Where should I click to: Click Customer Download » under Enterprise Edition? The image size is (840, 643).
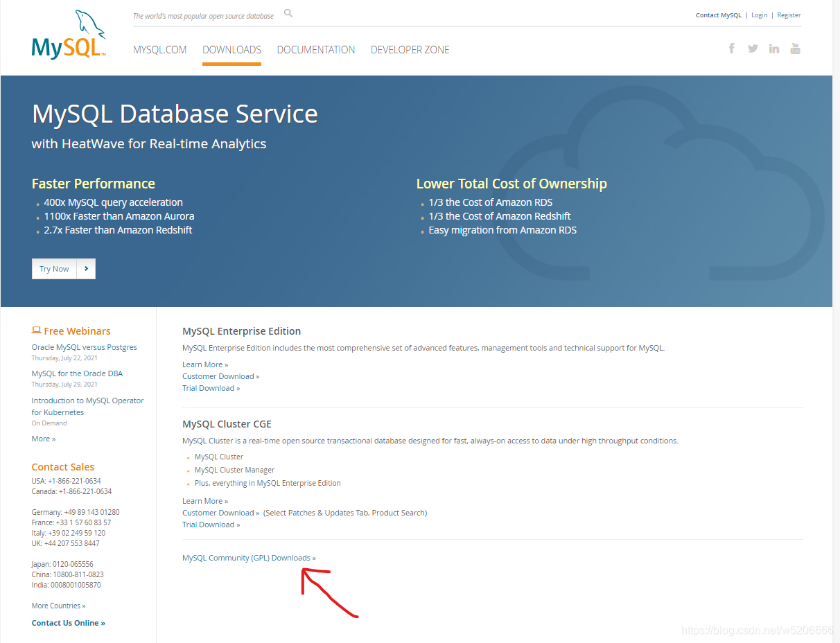[221, 376]
